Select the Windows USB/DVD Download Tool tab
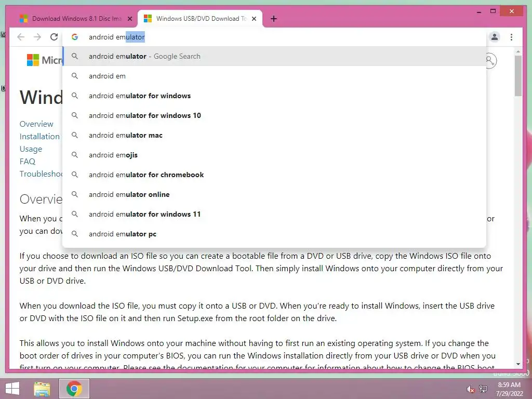 199,19
